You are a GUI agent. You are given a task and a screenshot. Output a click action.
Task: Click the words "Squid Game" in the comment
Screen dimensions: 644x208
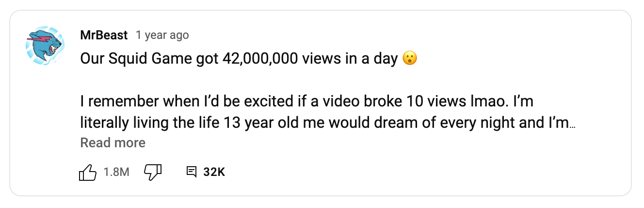149,59
